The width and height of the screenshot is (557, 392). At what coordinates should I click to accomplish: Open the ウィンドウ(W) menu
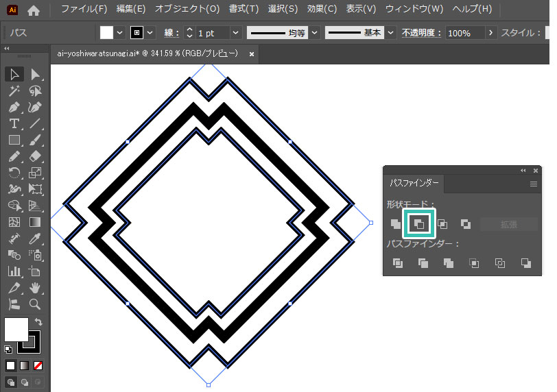[x=414, y=10]
